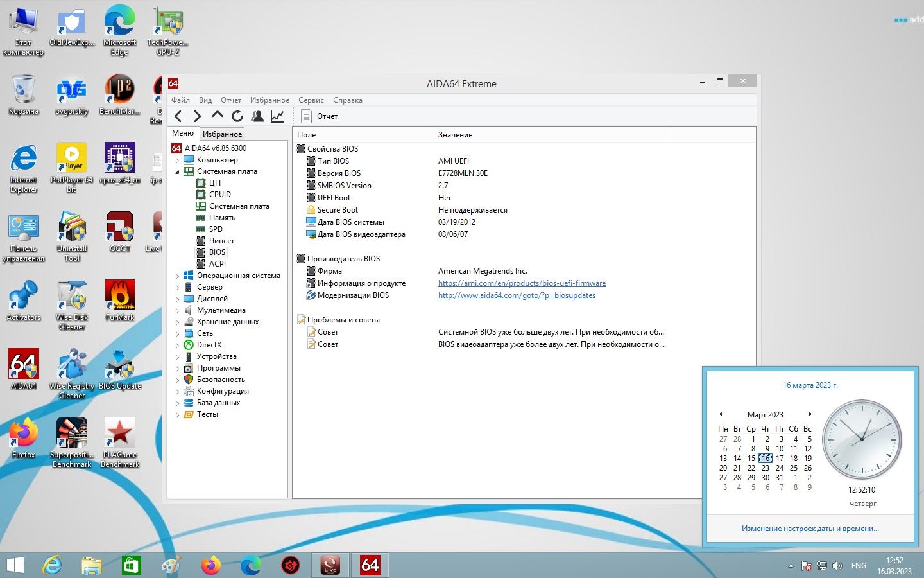This screenshot has width=924, height=578.
Task: Select the Чипсет tree item
Action: pyautogui.click(x=221, y=241)
